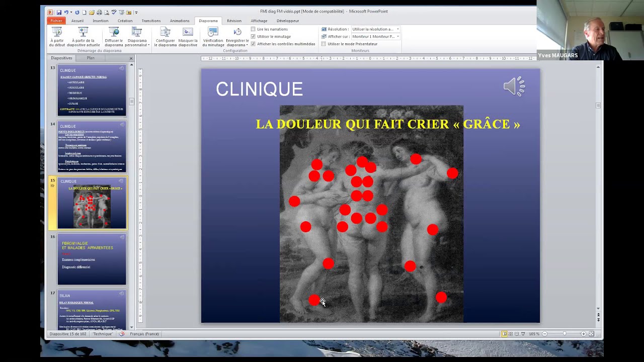Open the undo history dropdown arrow

coord(71,13)
